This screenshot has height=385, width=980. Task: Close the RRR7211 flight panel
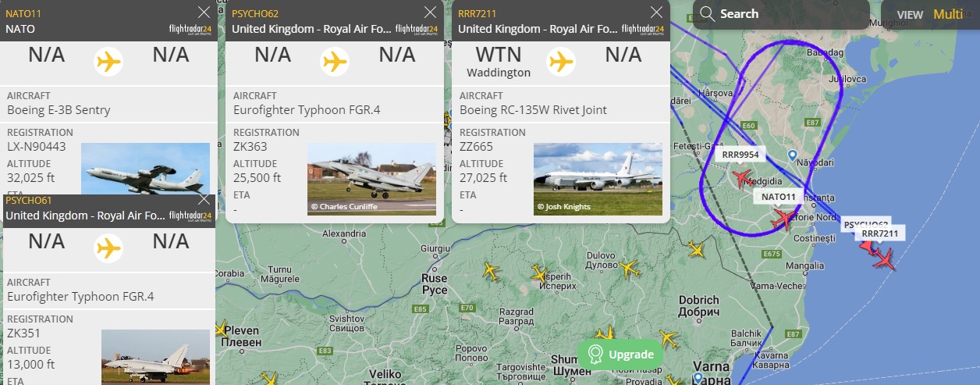coord(656,12)
